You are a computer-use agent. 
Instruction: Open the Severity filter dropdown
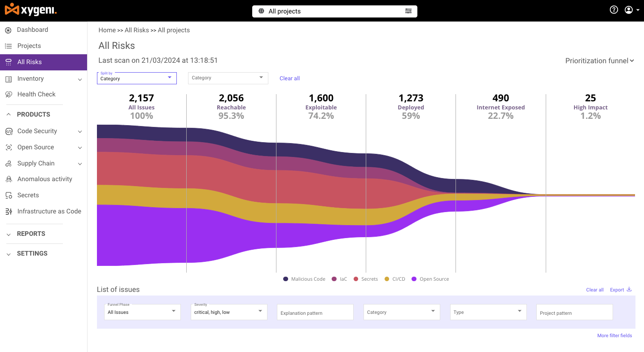pos(229,312)
